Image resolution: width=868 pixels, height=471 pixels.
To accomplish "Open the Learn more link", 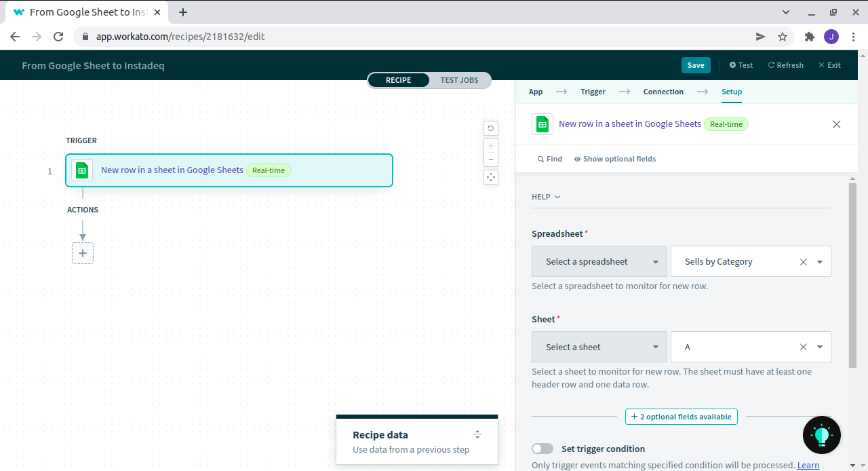I will pos(808,465).
